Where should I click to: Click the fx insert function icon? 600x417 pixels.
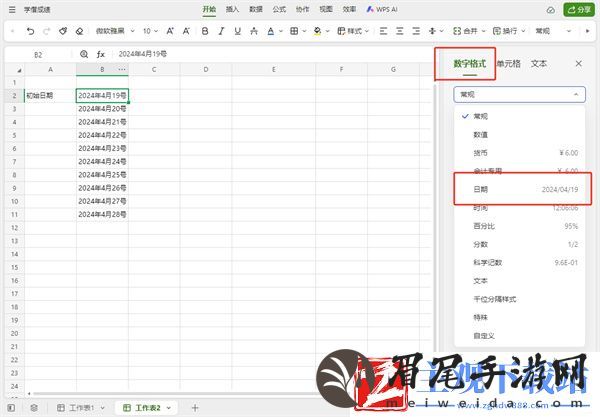[x=100, y=54]
